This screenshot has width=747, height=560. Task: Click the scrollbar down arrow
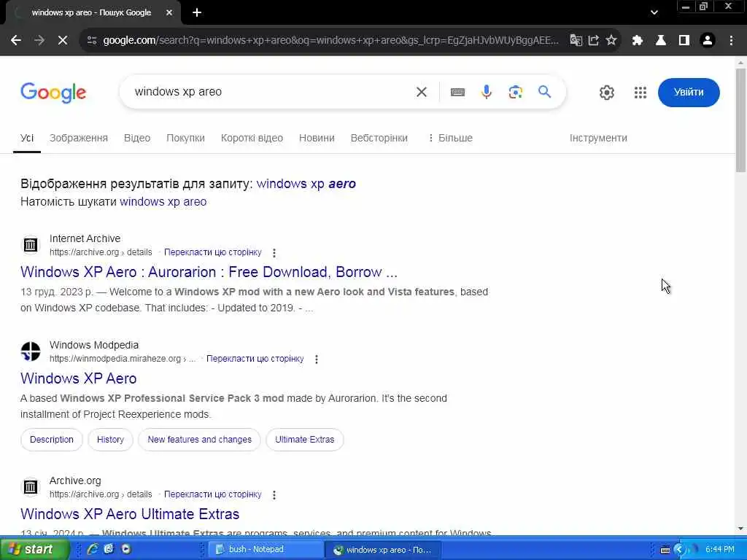coord(740,529)
